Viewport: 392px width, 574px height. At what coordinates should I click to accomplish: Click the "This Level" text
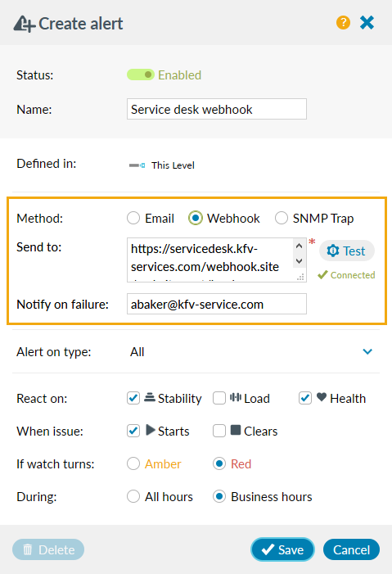(173, 165)
